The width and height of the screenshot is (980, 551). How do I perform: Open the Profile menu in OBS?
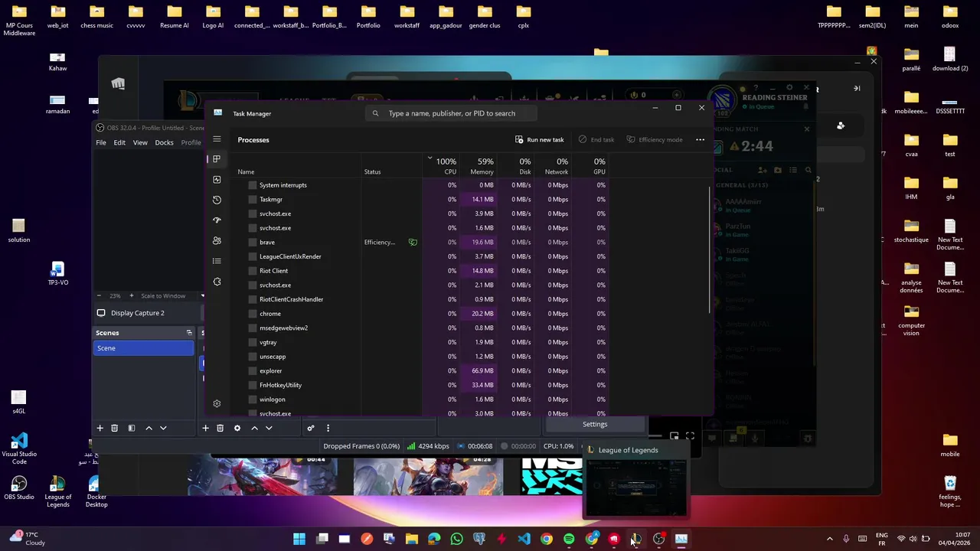tap(191, 142)
